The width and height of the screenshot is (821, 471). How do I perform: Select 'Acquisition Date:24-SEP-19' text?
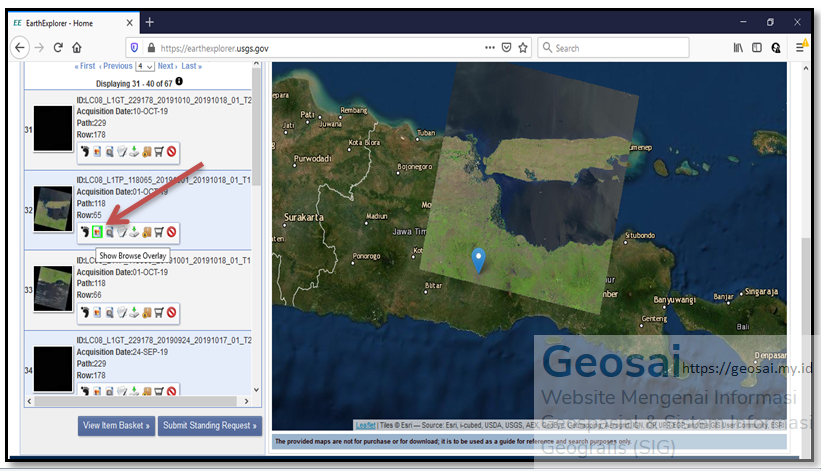[x=122, y=352]
